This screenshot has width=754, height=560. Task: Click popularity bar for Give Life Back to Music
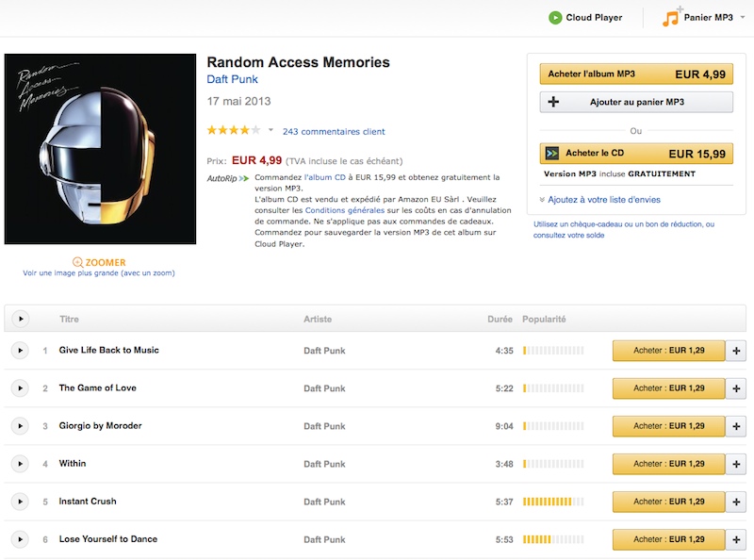click(553, 351)
